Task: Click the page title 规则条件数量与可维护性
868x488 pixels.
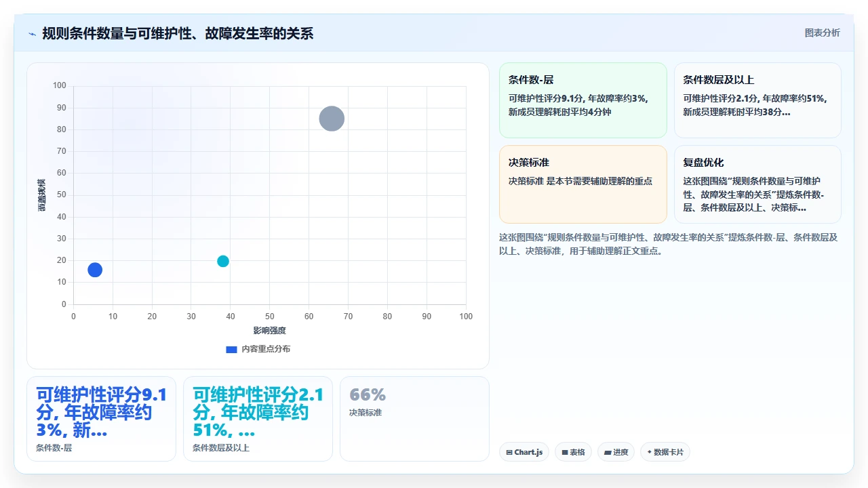Action: coord(178,33)
